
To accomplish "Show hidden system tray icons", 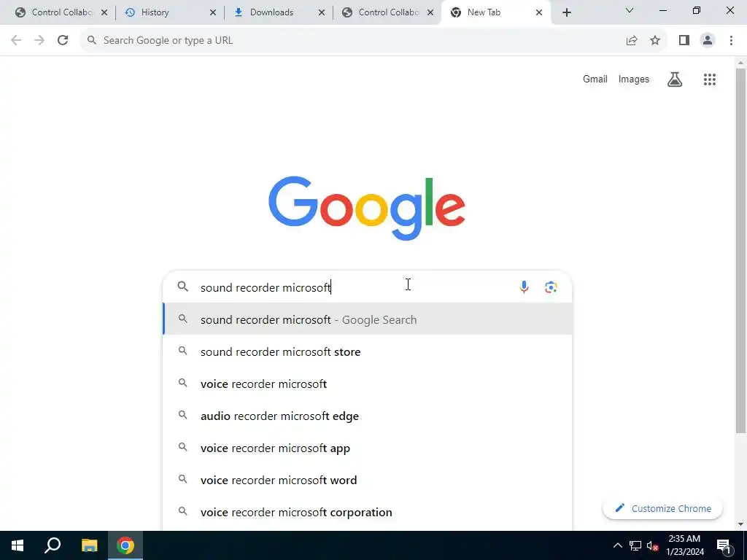I will (617, 545).
